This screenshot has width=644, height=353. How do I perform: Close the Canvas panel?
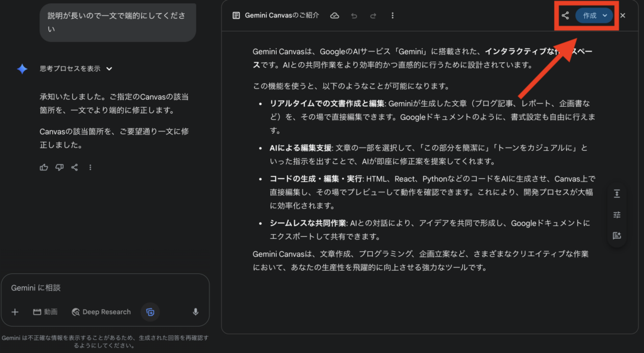(x=623, y=16)
